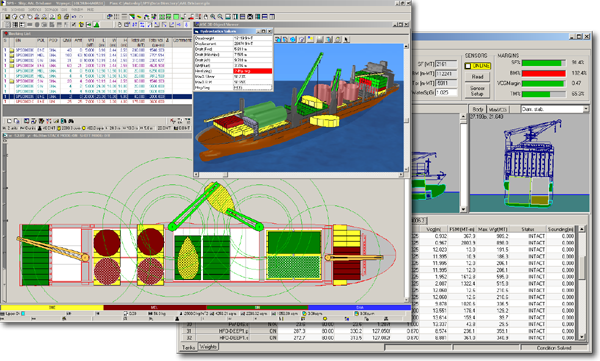The width and height of the screenshot is (600, 361).
Task: Click the dark red segment of bottom colour bar
Action: [x=155, y=307]
